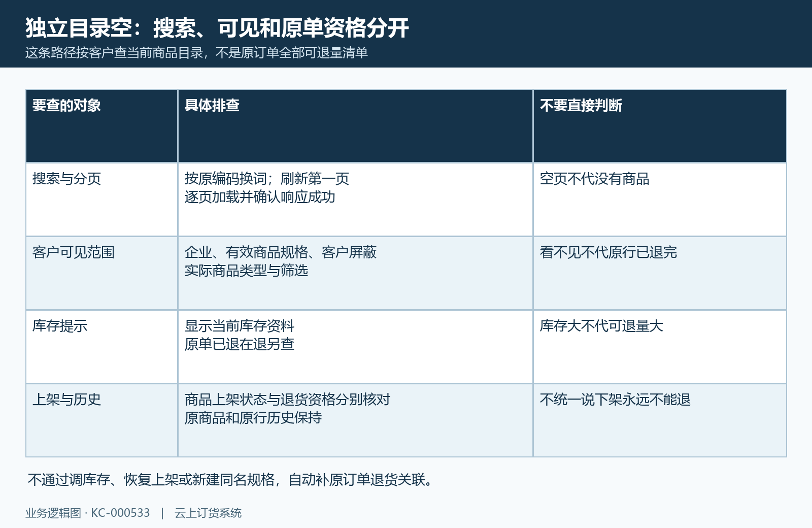This screenshot has height=528, width=812.
Task: Click the footer text 云上订货系统
Action: [208, 513]
